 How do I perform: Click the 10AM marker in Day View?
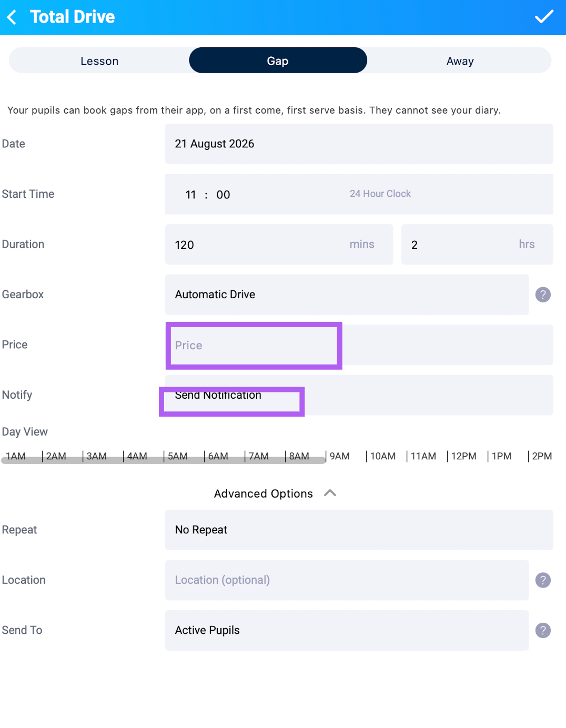click(382, 456)
